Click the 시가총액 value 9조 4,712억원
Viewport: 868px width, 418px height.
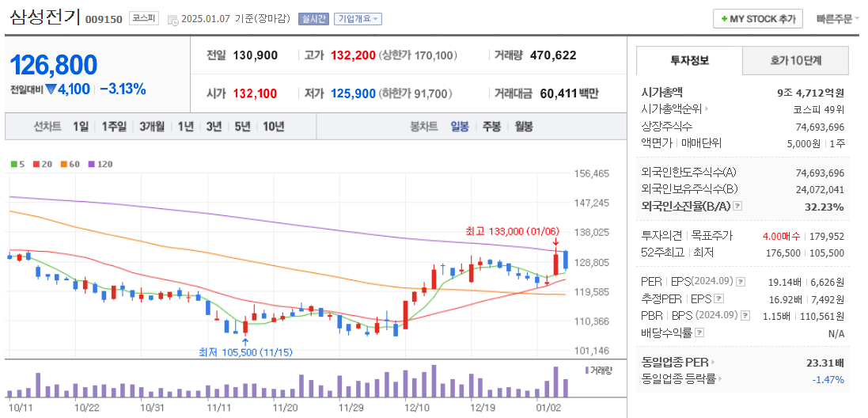click(x=810, y=93)
